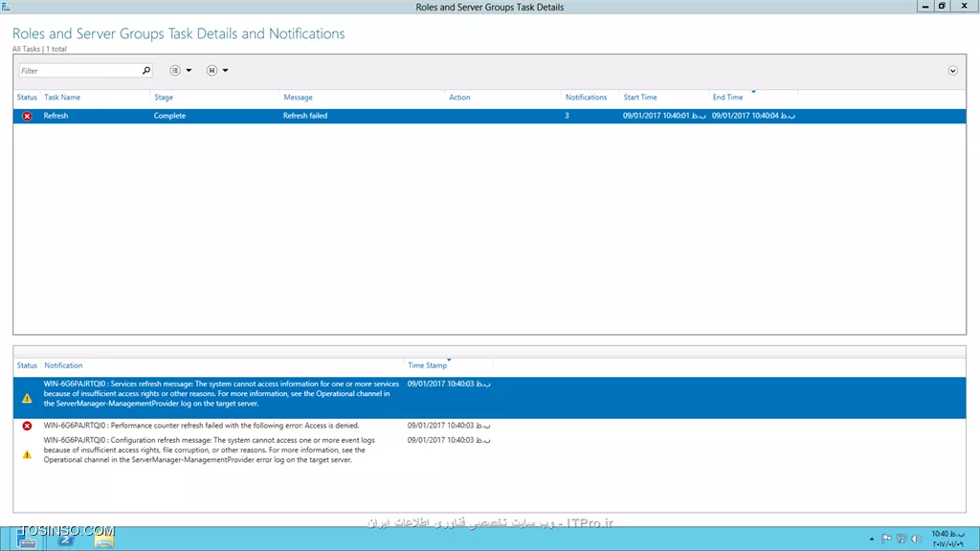Open Server Manager from the taskbar
Screen dimensions: 980x551
pos(27,540)
